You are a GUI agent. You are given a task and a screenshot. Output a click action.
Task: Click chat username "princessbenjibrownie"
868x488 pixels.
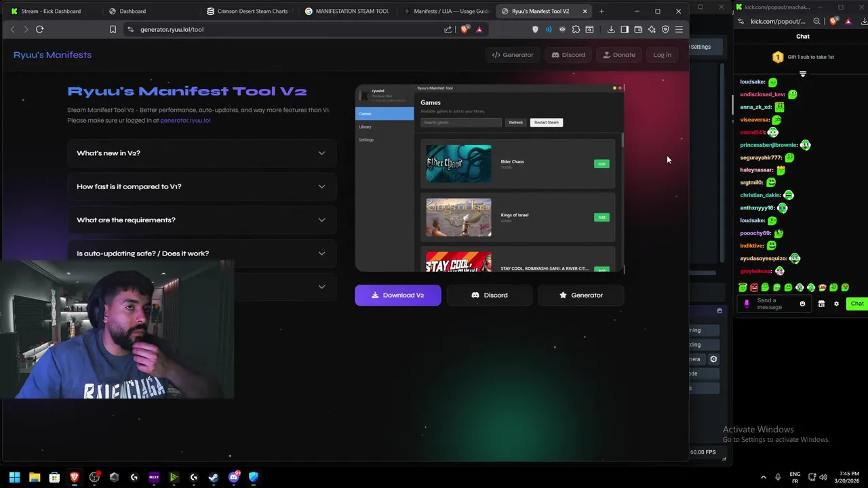(x=768, y=145)
